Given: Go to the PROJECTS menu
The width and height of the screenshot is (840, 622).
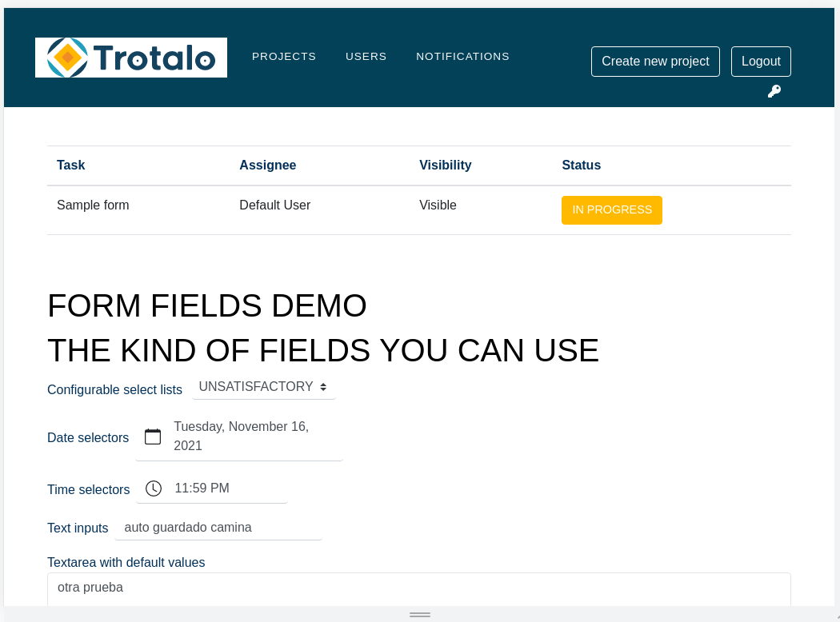Looking at the screenshot, I should pyautogui.click(x=284, y=56).
